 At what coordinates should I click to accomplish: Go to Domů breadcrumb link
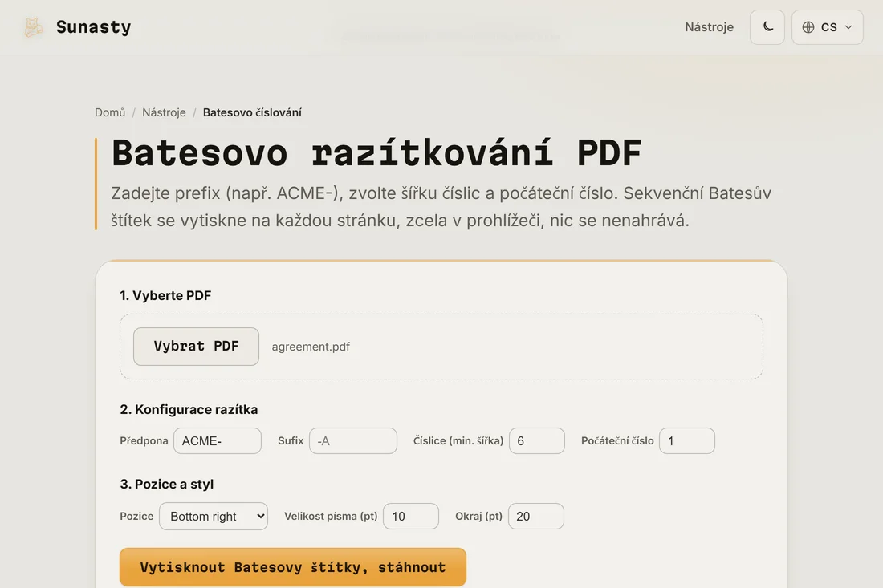110,112
